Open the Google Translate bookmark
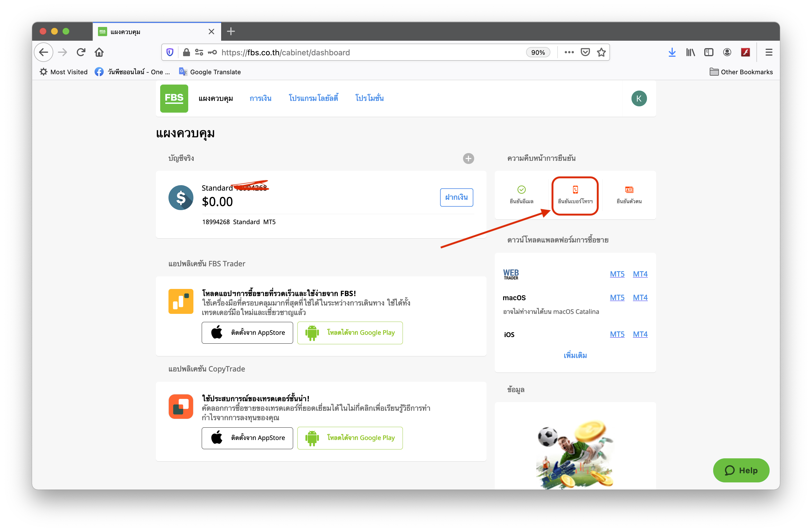The width and height of the screenshot is (812, 532). pos(210,72)
